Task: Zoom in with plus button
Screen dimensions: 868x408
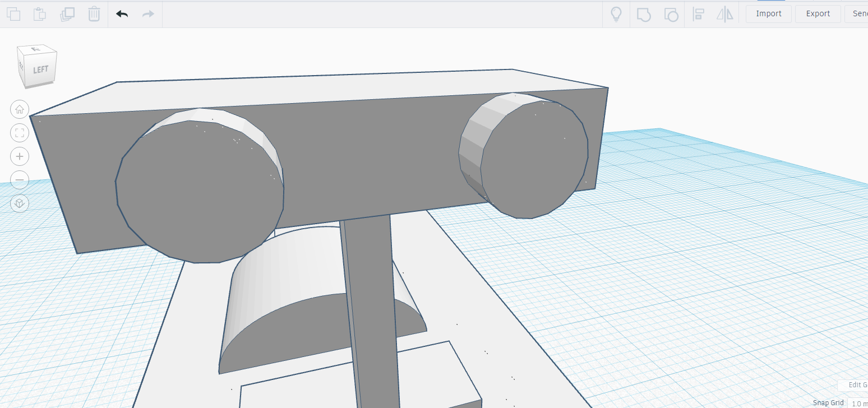Action: [x=20, y=156]
